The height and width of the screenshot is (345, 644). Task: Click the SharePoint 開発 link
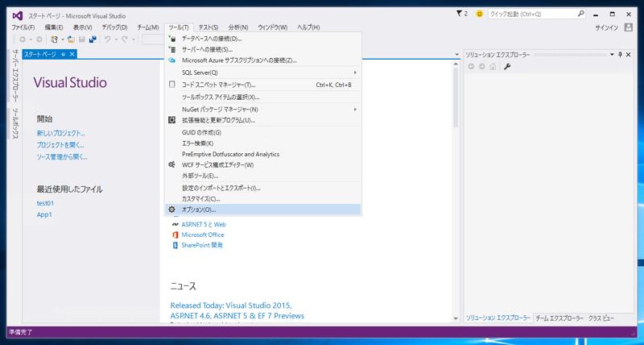pos(202,245)
